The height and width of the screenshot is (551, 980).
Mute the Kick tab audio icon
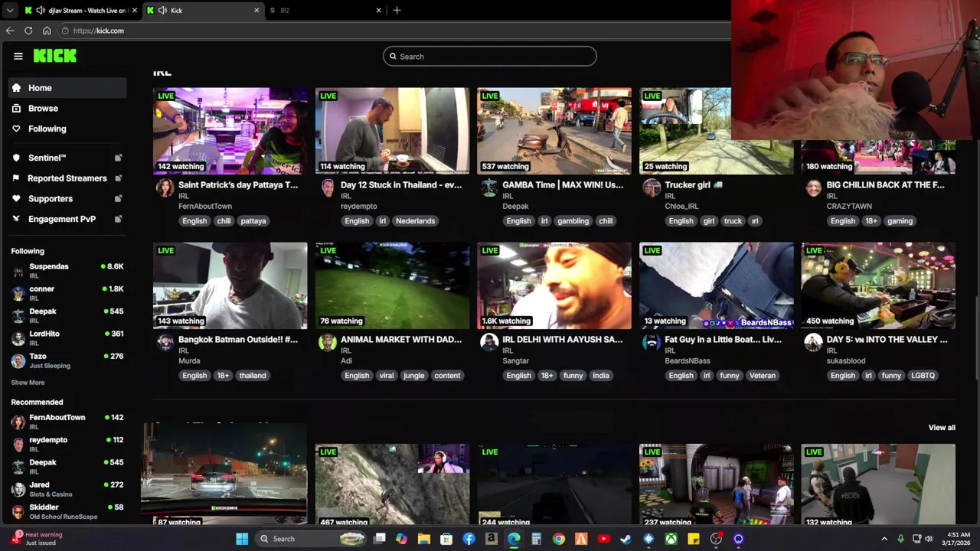162,10
